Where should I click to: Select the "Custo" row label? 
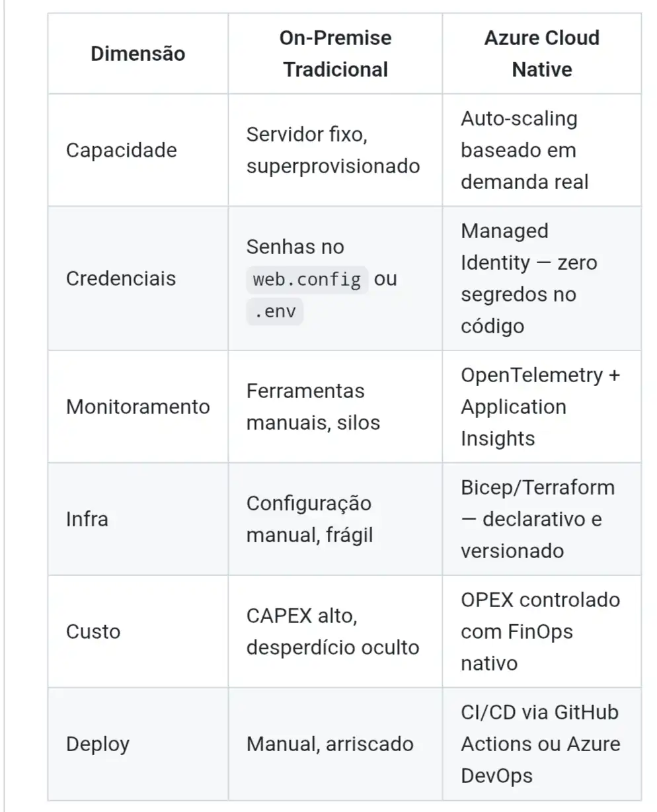[x=93, y=631]
